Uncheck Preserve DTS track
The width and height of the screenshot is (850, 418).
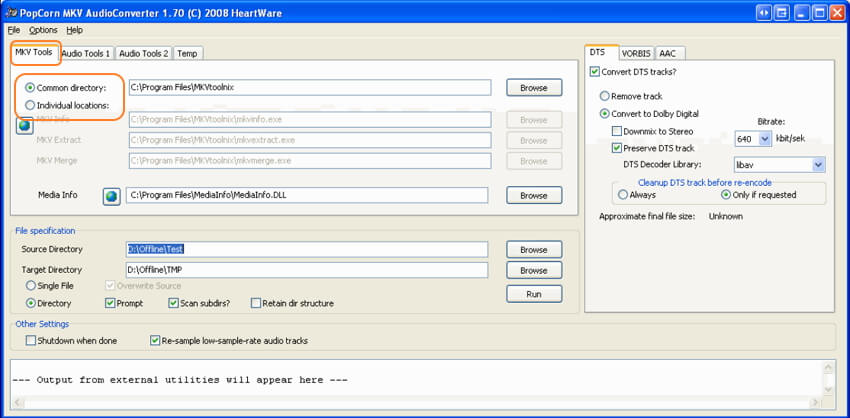click(x=616, y=147)
